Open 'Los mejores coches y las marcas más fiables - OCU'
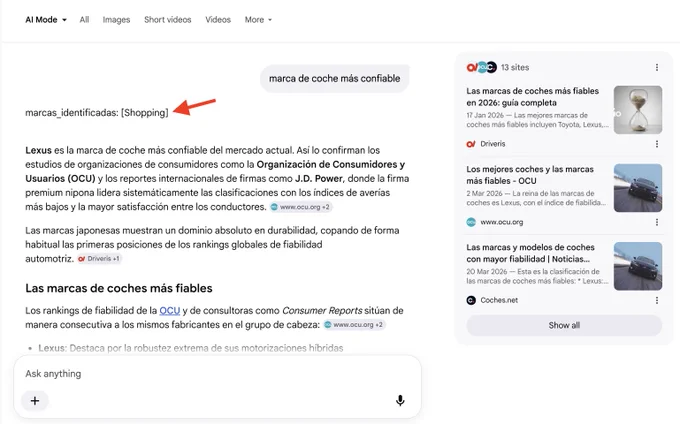This screenshot has width=680, height=424. [x=530, y=175]
